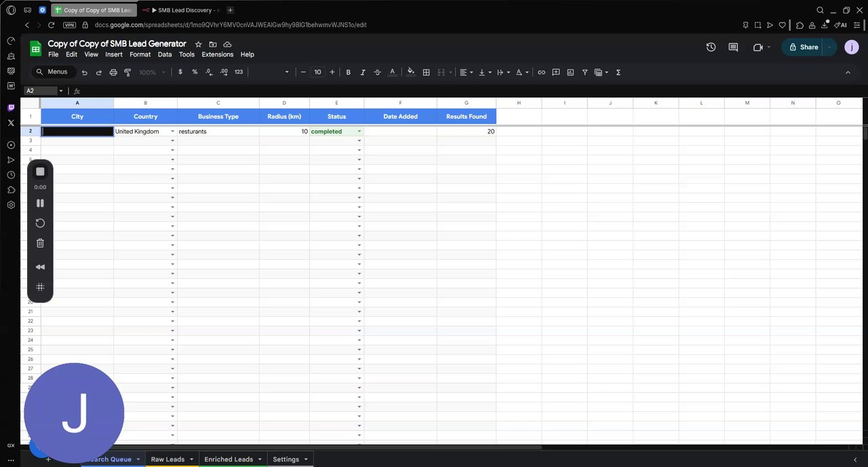The image size is (868, 467).
Task: Open the fill color picker
Action: point(411,72)
